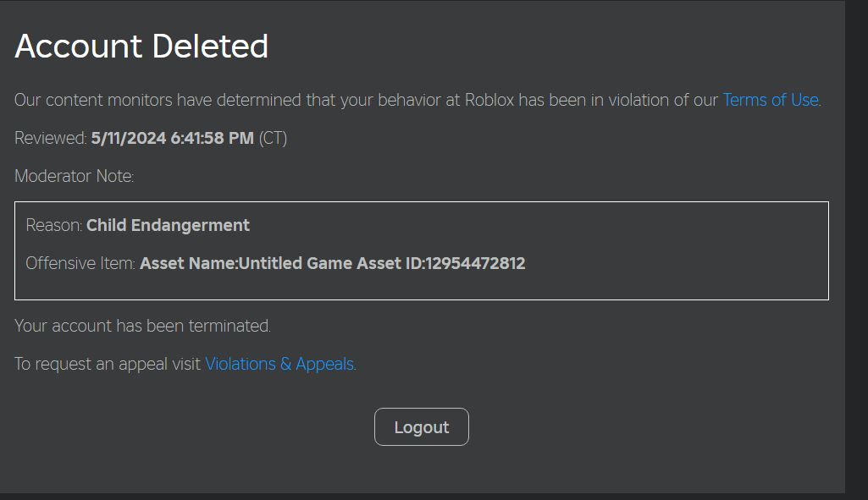Click the CT timezone indicator
The height and width of the screenshot is (500, 868).
point(274,138)
